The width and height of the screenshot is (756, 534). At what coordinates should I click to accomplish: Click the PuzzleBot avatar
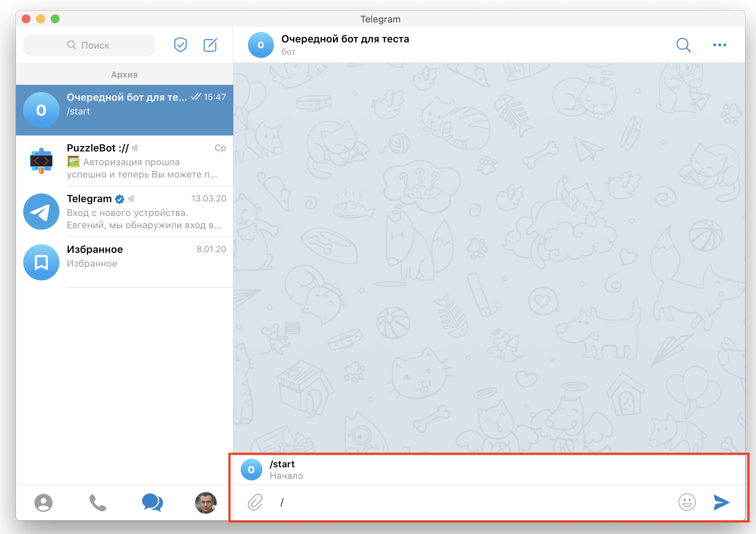click(x=41, y=161)
